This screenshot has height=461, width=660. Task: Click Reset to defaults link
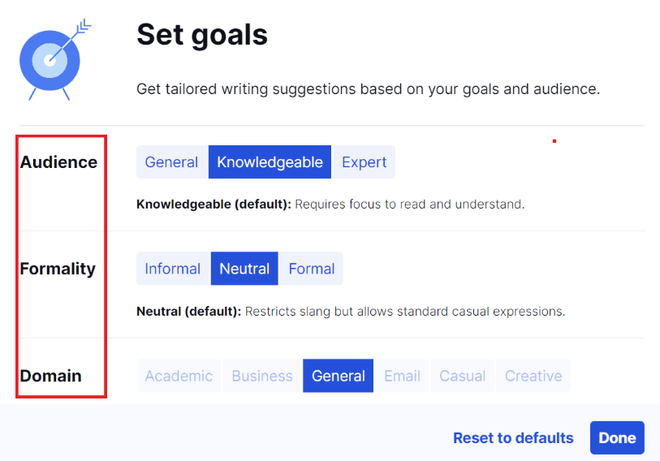click(x=513, y=438)
